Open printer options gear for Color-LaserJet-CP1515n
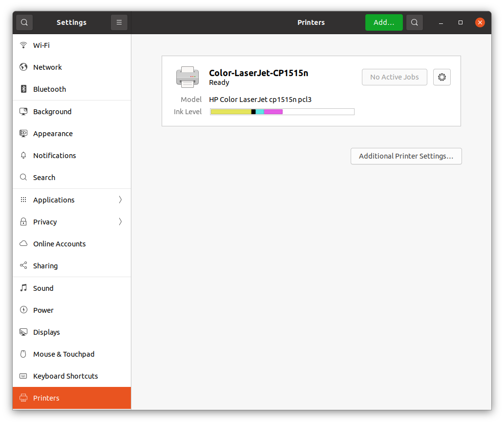 point(441,77)
